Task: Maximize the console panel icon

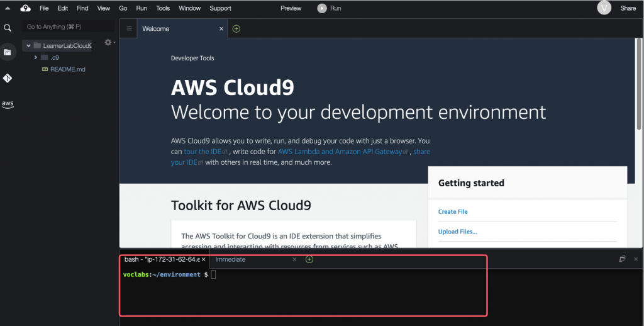Action: (x=622, y=259)
